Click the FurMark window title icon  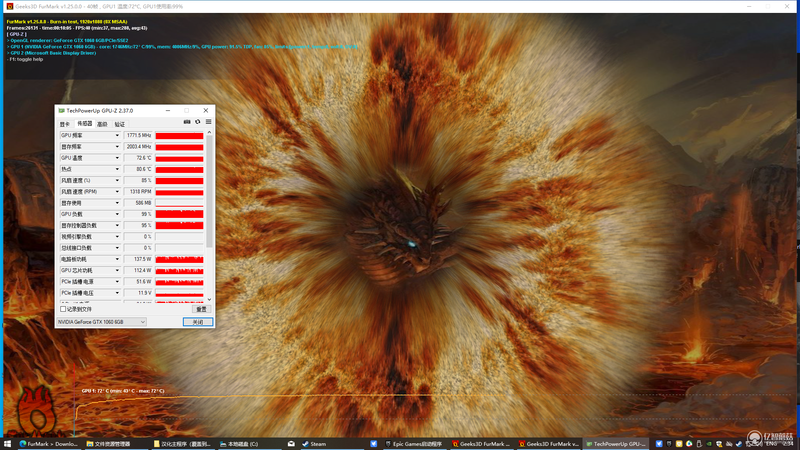[x=10, y=6]
